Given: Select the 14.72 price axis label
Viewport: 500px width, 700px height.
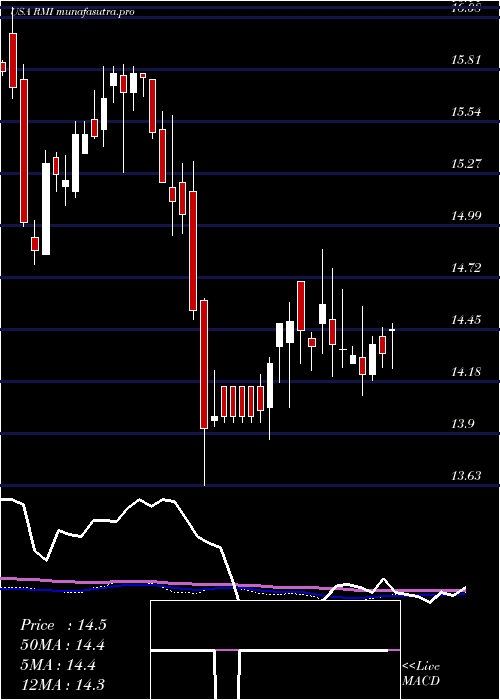Looking at the screenshot, I should 466,268.
